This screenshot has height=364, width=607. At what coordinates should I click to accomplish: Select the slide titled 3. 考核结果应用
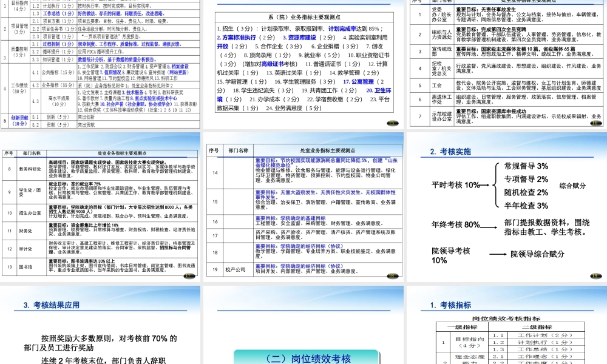click(x=100, y=325)
